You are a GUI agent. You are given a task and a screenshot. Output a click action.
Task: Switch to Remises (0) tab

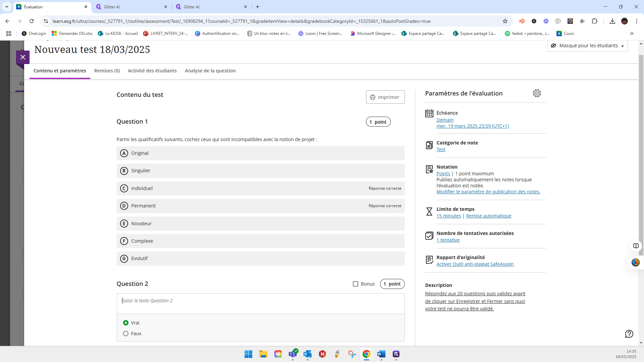coord(107,71)
